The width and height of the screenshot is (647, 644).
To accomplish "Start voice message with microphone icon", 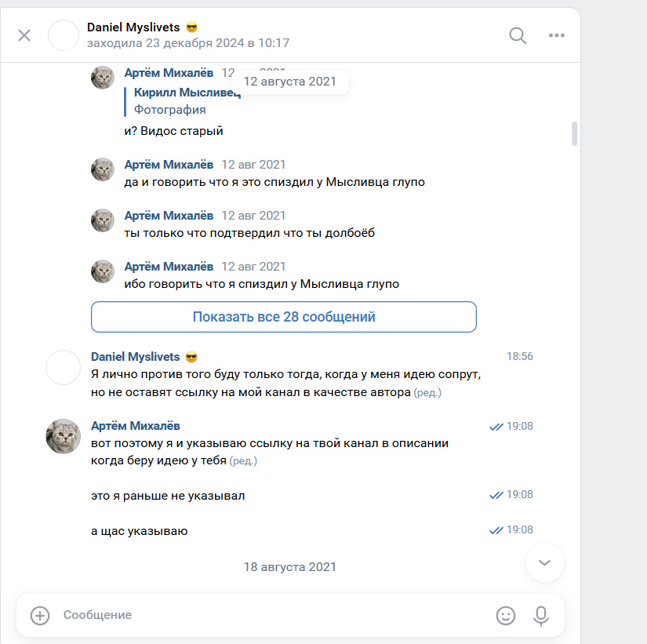I will (x=540, y=616).
